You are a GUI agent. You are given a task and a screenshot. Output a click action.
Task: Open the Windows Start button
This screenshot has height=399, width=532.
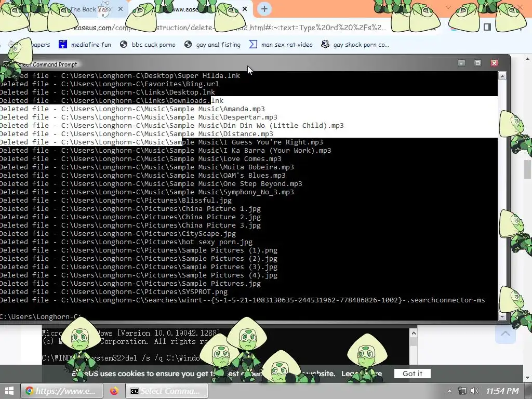point(9,391)
